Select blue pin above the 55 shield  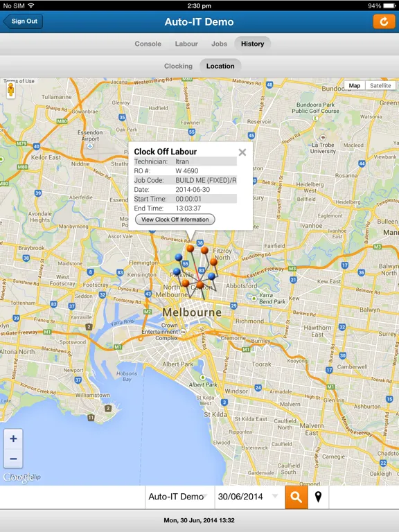179,258
